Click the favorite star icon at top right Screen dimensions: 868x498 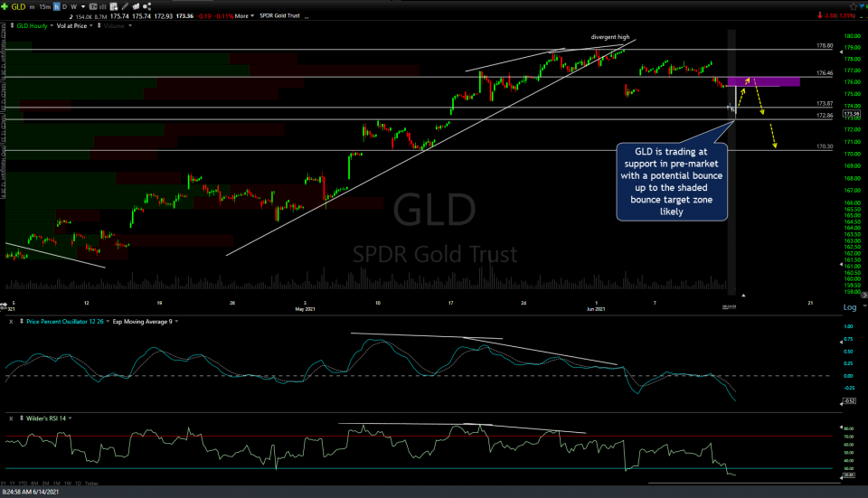pyautogui.click(x=853, y=6)
